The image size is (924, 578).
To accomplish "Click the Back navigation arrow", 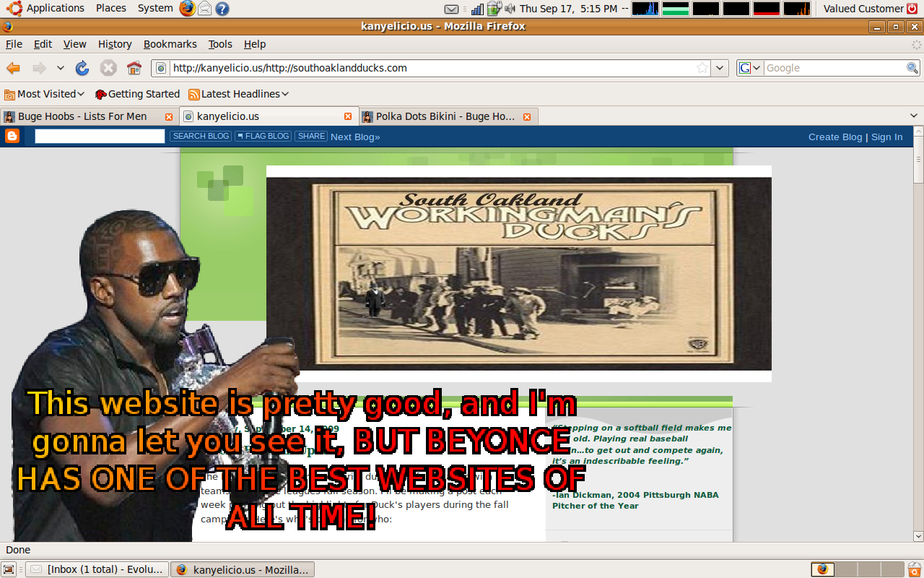I will tap(14, 68).
